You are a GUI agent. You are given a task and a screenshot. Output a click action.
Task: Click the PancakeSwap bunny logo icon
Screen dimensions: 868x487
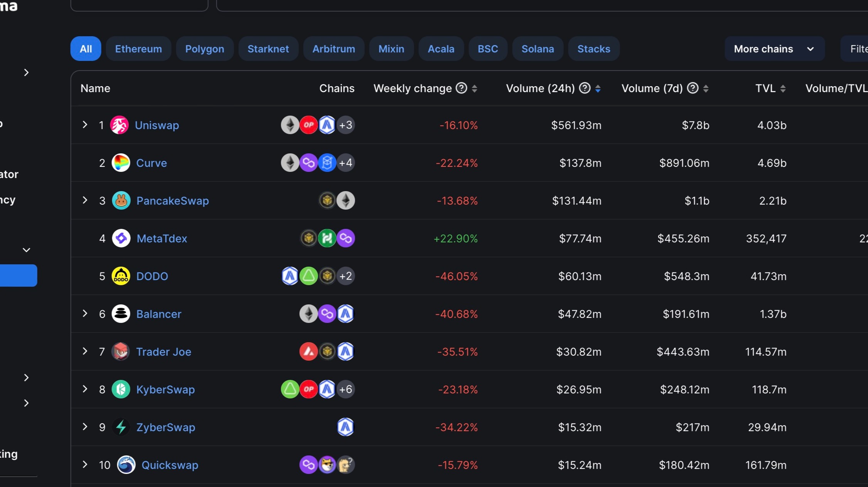121,201
